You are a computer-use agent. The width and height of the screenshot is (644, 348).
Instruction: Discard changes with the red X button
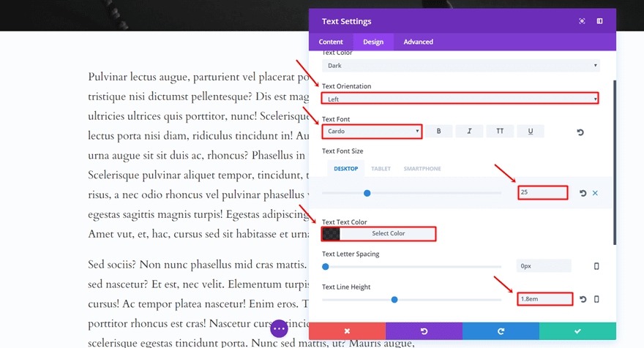click(x=347, y=331)
